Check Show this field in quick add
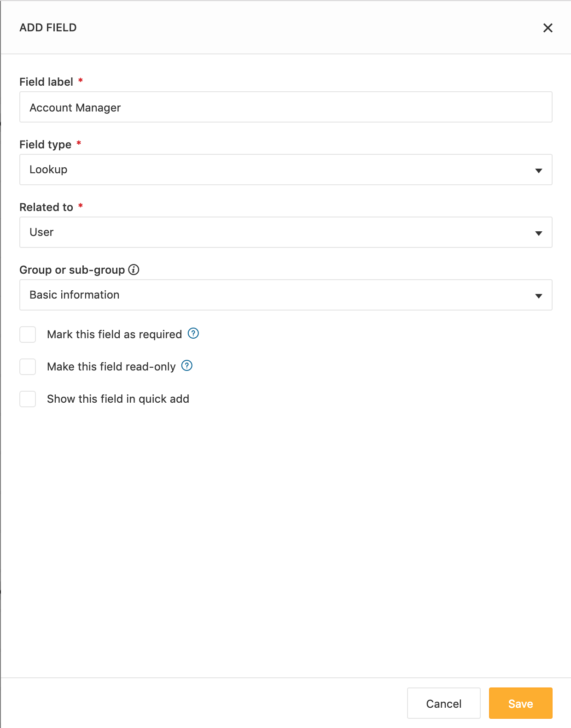The height and width of the screenshot is (728, 571). coord(28,399)
